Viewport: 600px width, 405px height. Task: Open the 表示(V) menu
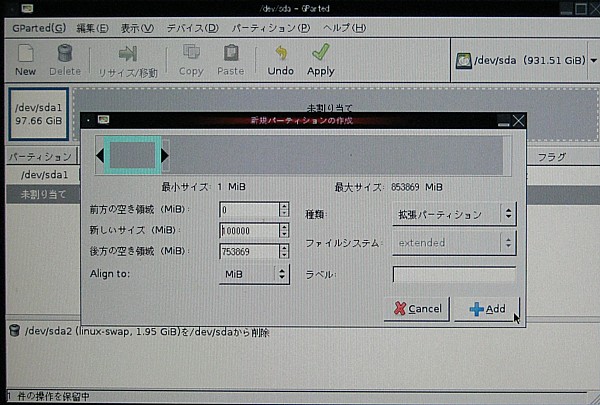pyautogui.click(x=137, y=28)
